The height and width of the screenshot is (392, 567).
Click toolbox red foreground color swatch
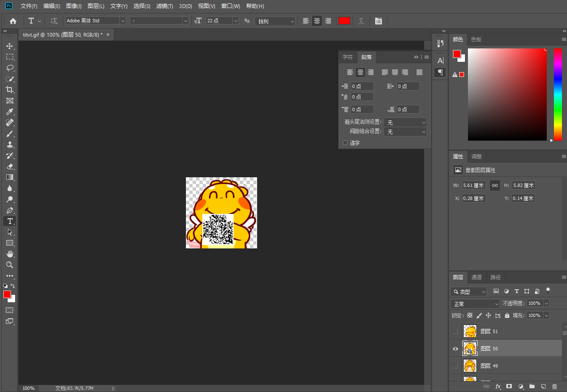(x=7, y=294)
